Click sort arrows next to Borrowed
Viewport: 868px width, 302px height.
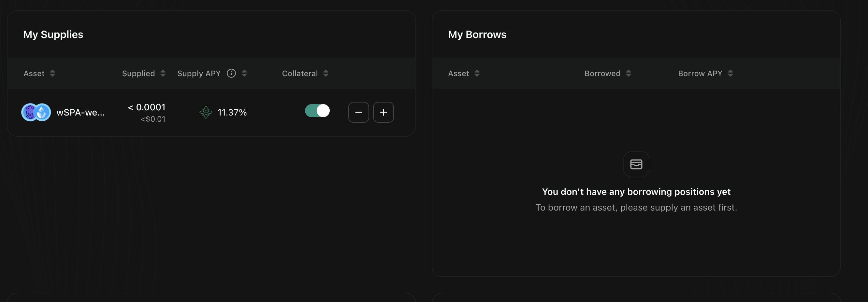click(x=628, y=74)
